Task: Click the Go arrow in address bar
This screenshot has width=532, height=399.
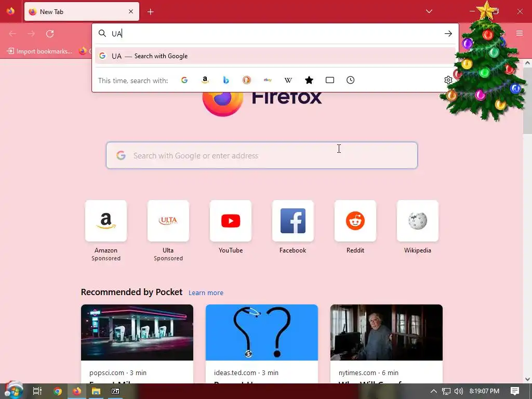Action: pyautogui.click(x=448, y=34)
